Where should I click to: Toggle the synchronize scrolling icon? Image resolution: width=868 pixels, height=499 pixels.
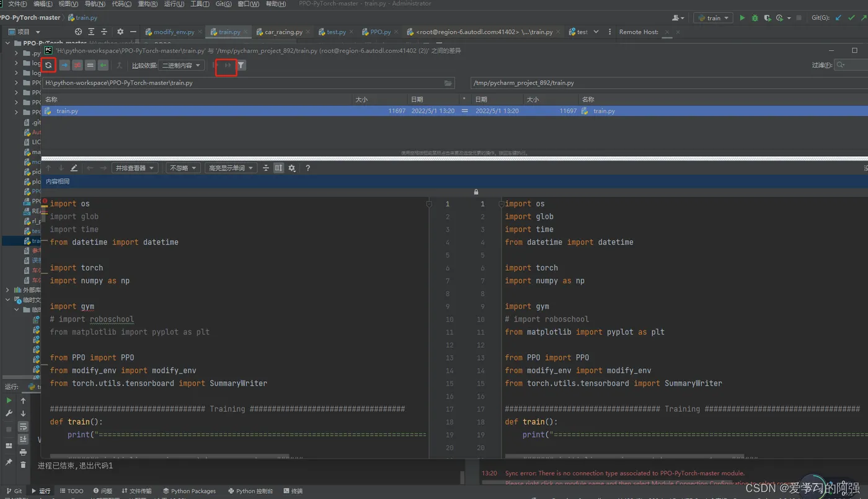point(279,168)
